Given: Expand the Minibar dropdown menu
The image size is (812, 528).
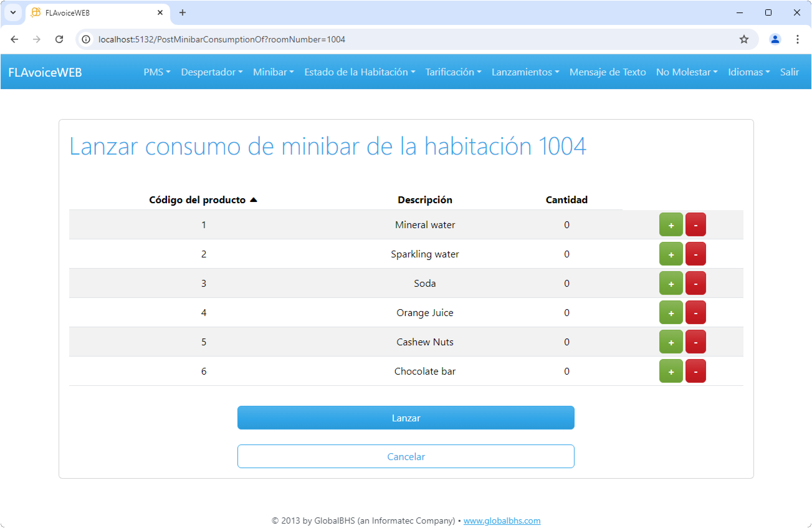Looking at the screenshot, I should coord(273,72).
